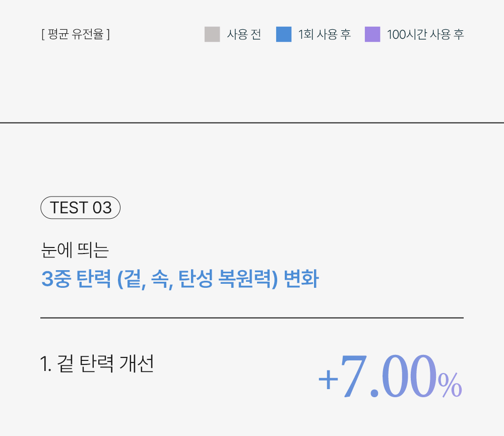Select the (겉, 속, 탄성 복원력) parenthetical

pyautogui.click(x=198, y=279)
